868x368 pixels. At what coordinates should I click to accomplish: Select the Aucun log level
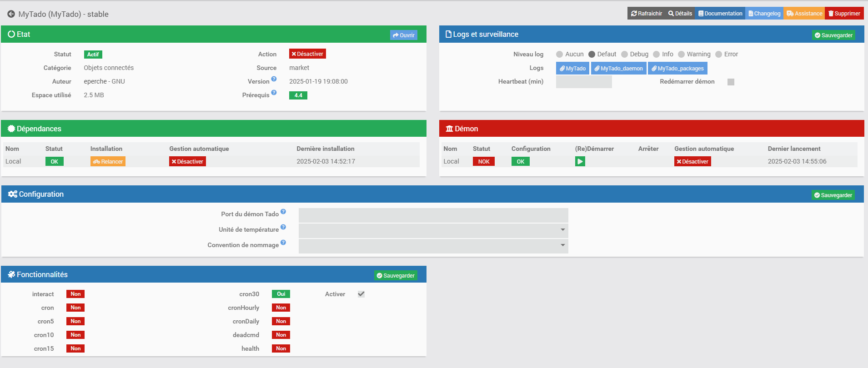coord(560,55)
